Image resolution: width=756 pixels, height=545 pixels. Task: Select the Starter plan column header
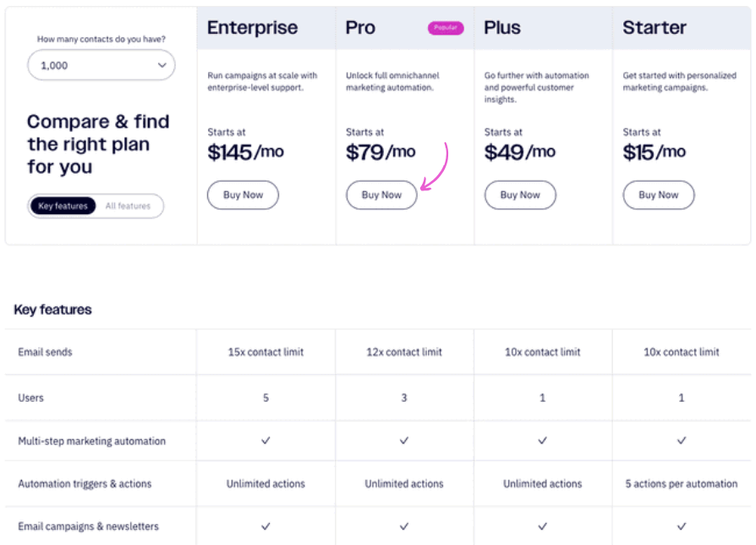coord(655,28)
